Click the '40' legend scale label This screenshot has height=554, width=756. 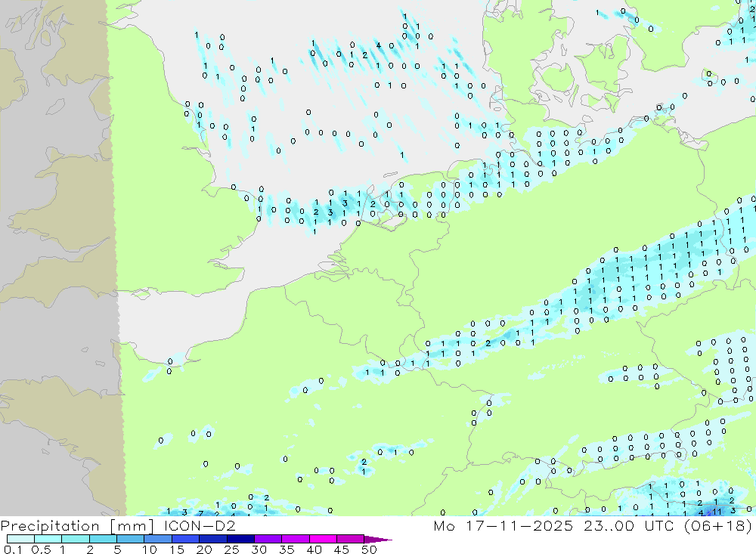click(x=314, y=549)
